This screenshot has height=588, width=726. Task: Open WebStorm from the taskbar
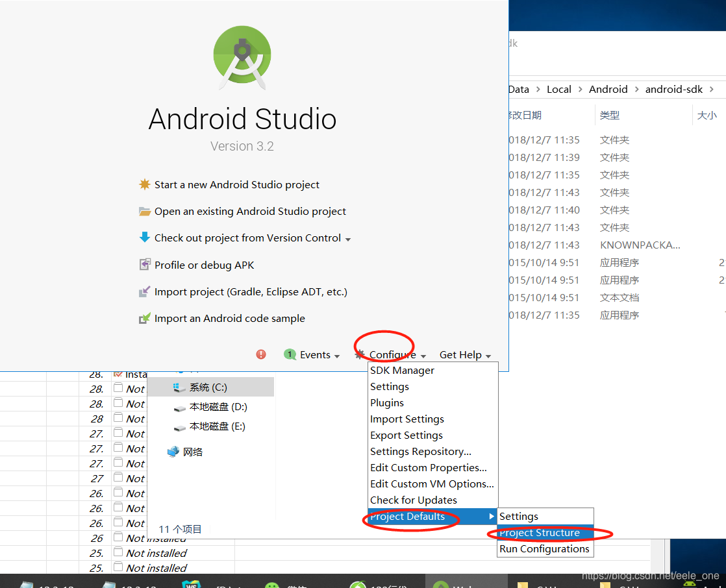pos(192,584)
